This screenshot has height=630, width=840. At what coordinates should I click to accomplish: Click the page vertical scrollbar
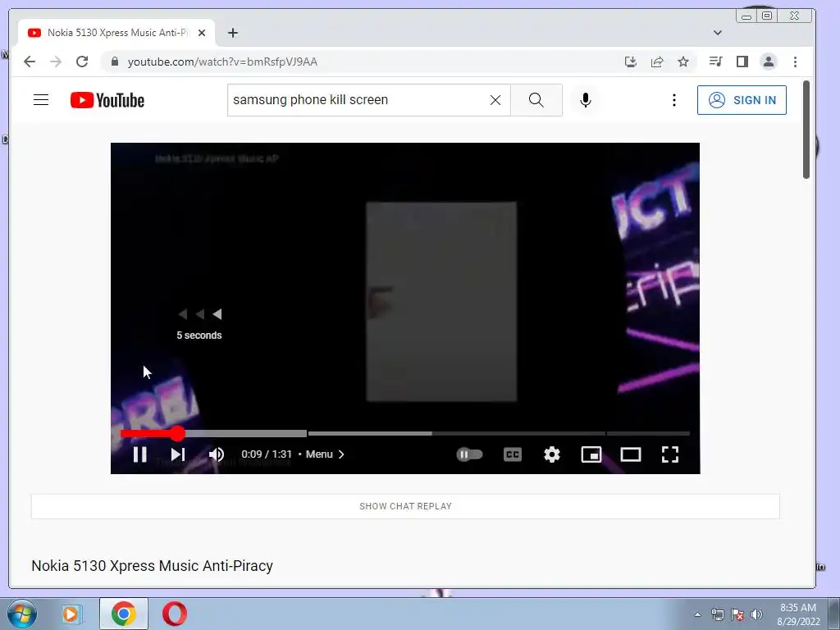pos(806,129)
